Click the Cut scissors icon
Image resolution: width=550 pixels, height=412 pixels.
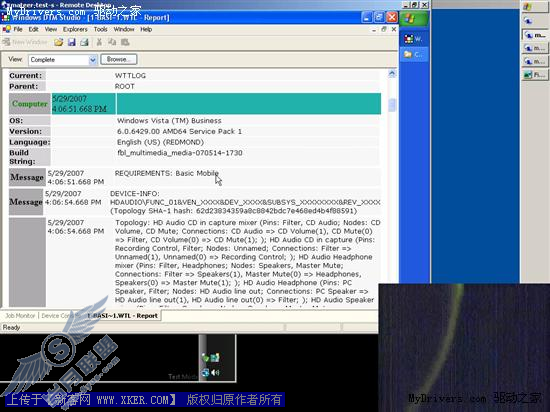click(99, 42)
